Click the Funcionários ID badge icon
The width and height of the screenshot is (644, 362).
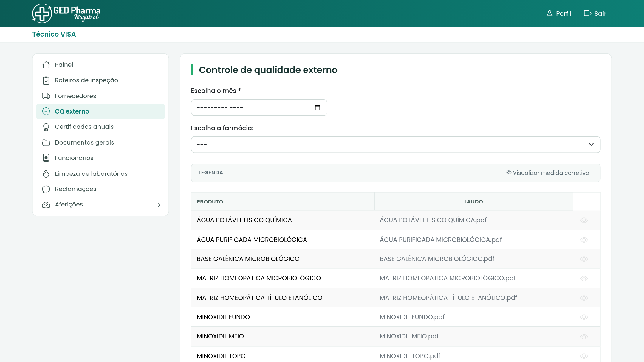[x=46, y=158]
